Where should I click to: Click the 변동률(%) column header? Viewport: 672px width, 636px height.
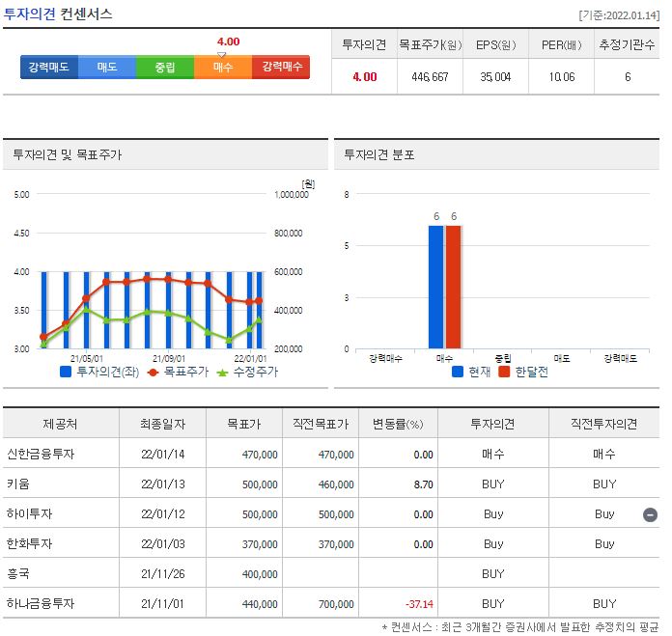click(x=398, y=424)
